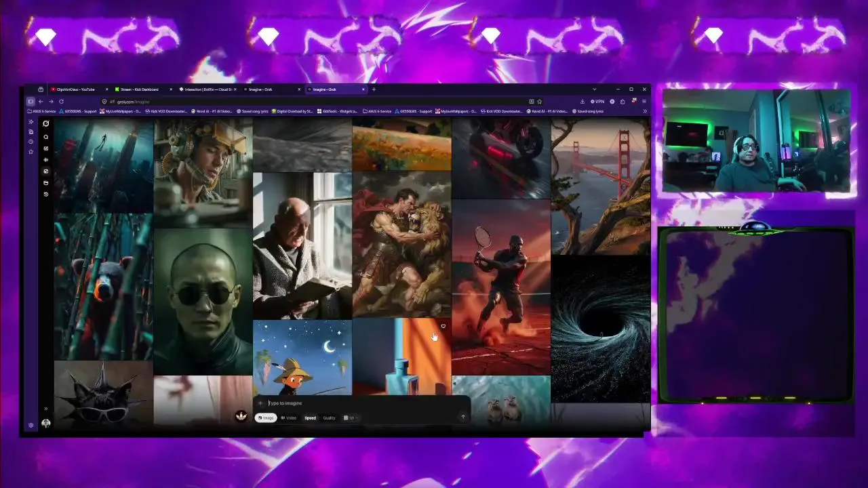The width and height of the screenshot is (868, 488).
Task: Switch to ClipsVonClaus YouTube tab
Action: tap(78, 89)
